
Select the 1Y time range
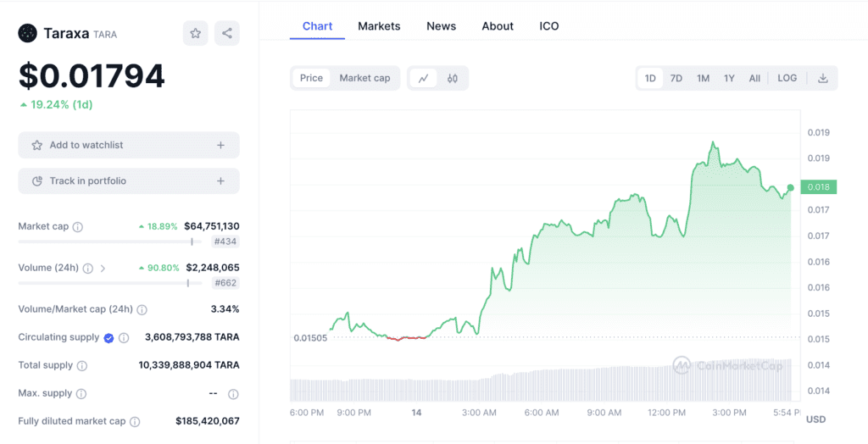(729, 79)
